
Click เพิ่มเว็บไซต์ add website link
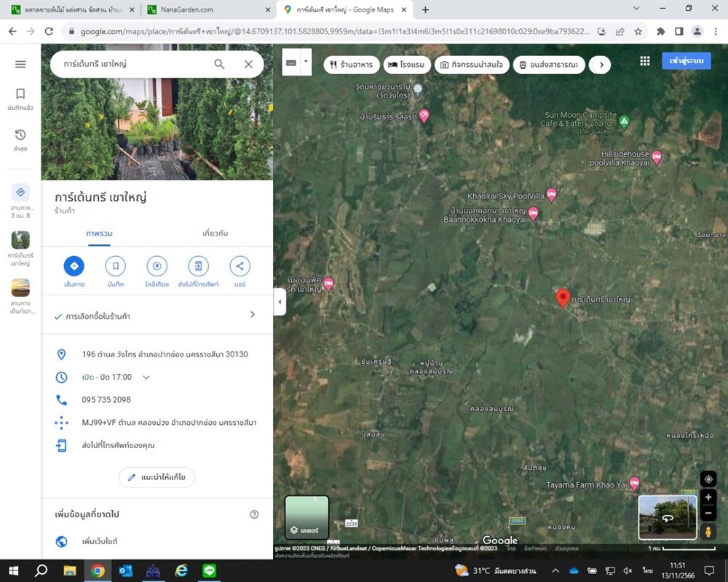tap(100, 541)
